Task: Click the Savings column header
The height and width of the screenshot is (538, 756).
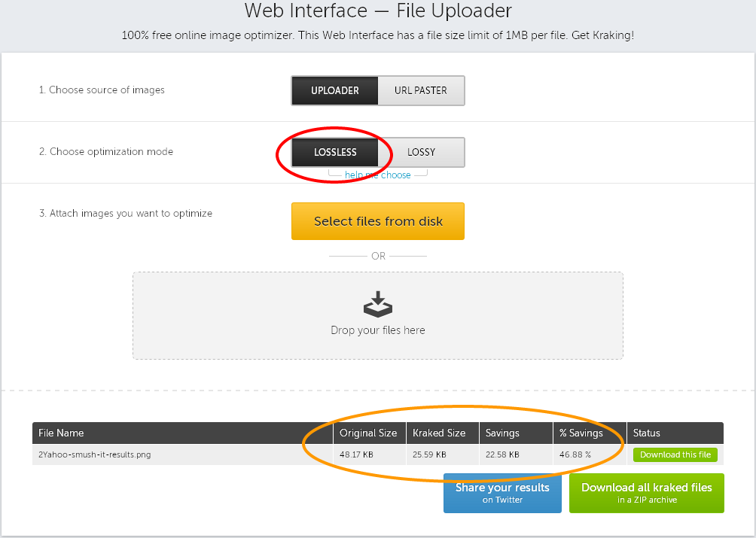Action: [516, 433]
